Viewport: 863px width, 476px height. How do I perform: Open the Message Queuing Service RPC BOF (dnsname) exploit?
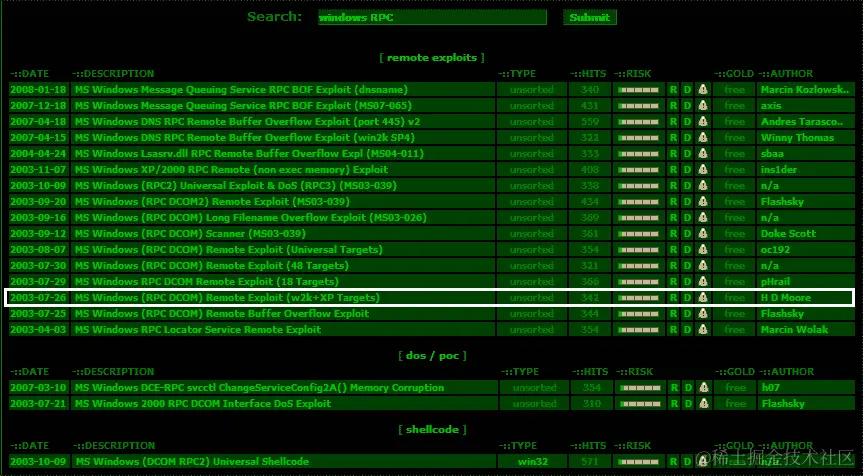[241, 90]
